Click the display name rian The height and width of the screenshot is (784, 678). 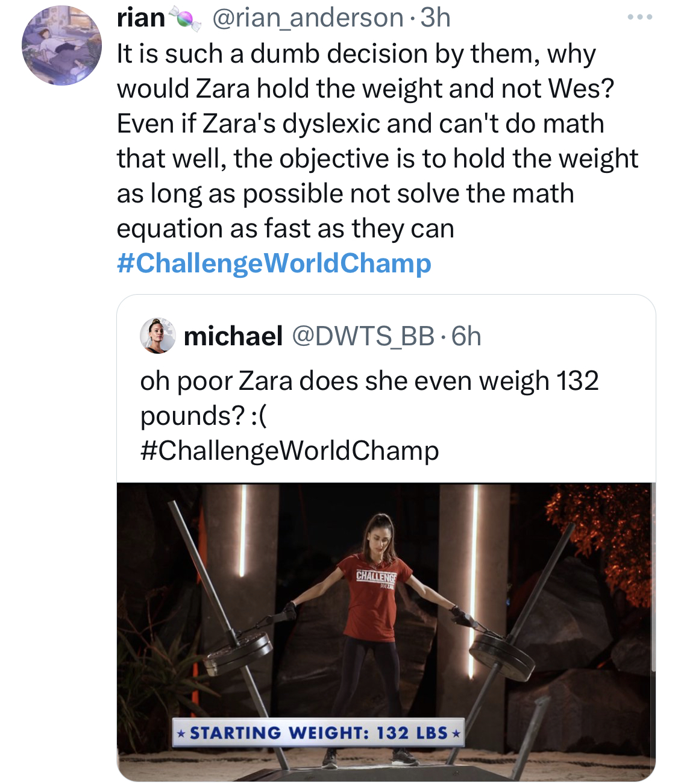pyautogui.click(x=141, y=18)
